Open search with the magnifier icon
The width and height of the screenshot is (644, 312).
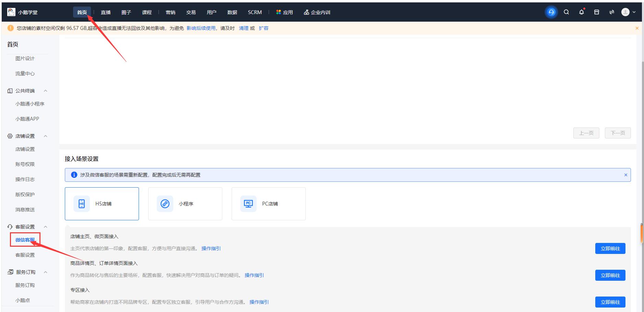point(566,12)
